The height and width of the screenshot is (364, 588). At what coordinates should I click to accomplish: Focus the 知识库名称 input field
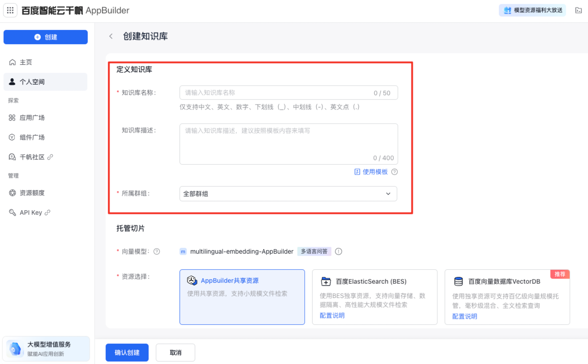289,93
